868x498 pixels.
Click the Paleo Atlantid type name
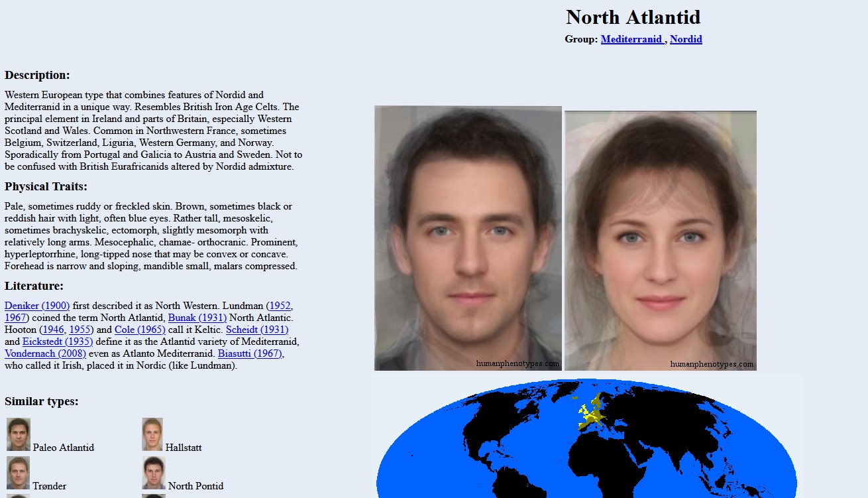click(64, 448)
